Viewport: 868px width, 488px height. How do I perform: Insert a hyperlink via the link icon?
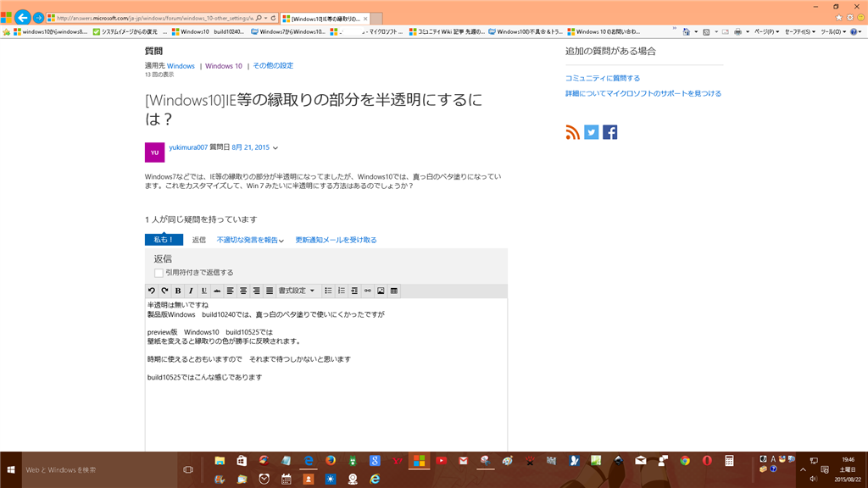(368, 291)
